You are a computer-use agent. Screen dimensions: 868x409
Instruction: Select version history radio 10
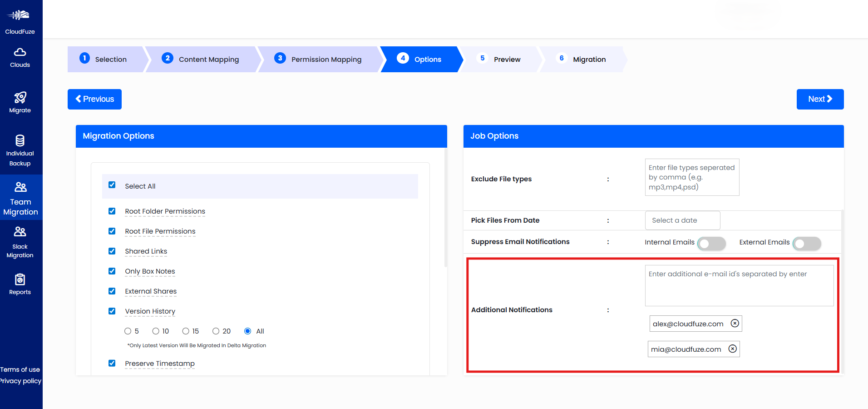point(156,331)
